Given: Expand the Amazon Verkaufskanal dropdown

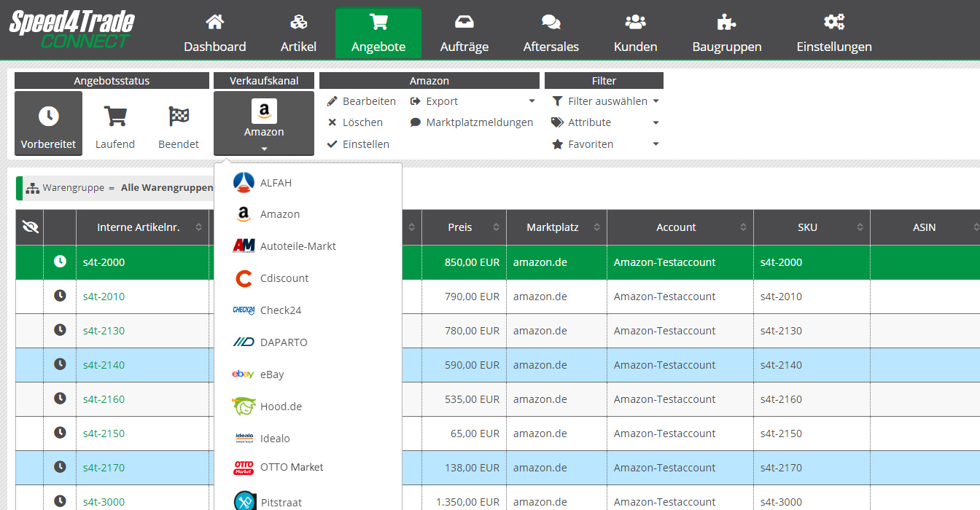Looking at the screenshot, I should pos(264,123).
